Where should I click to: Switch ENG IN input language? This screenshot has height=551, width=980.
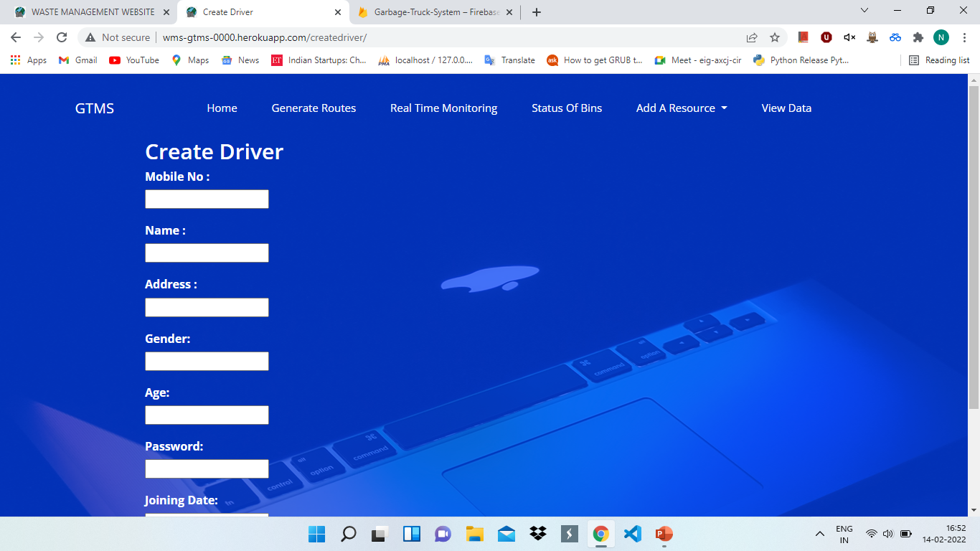pyautogui.click(x=844, y=534)
